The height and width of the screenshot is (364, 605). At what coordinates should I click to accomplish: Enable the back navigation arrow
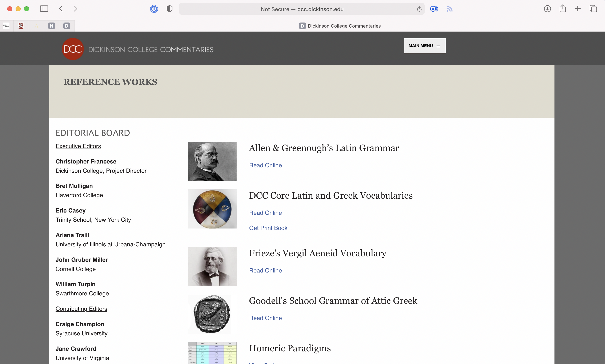pyautogui.click(x=61, y=9)
